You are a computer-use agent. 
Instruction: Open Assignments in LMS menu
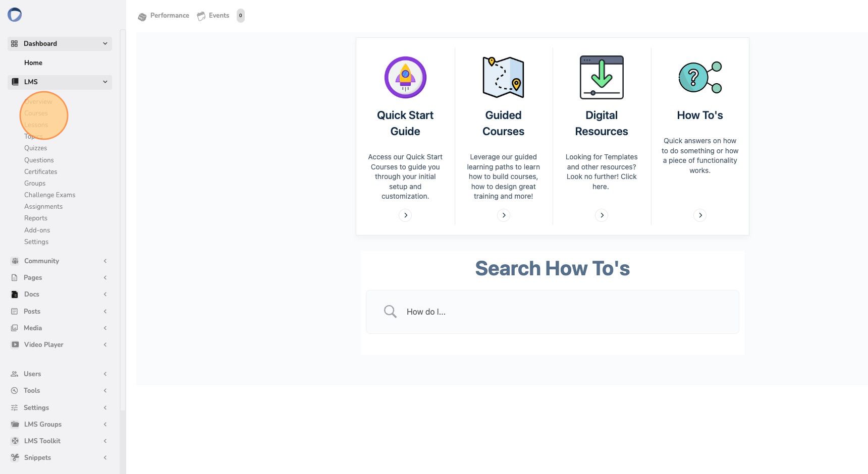coord(43,206)
